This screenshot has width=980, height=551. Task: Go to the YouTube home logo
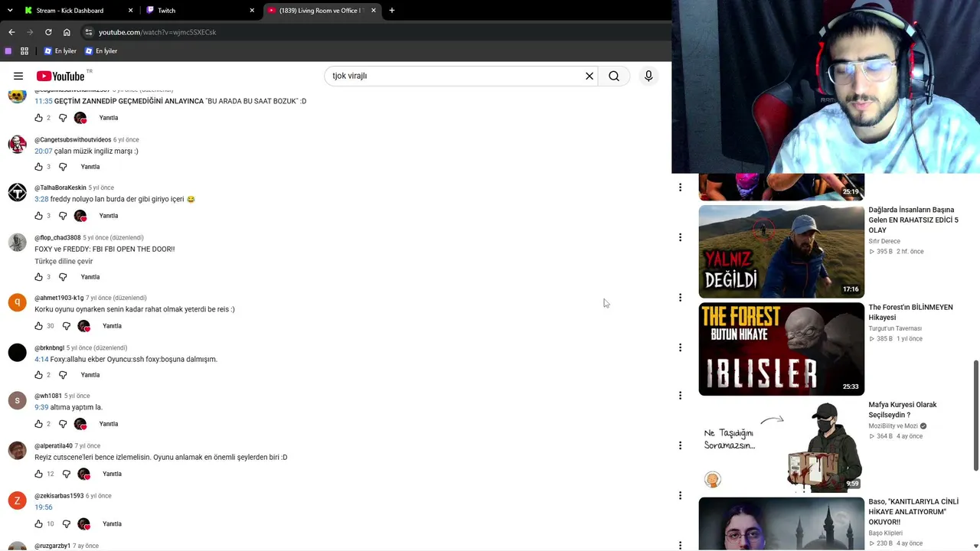point(60,76)
